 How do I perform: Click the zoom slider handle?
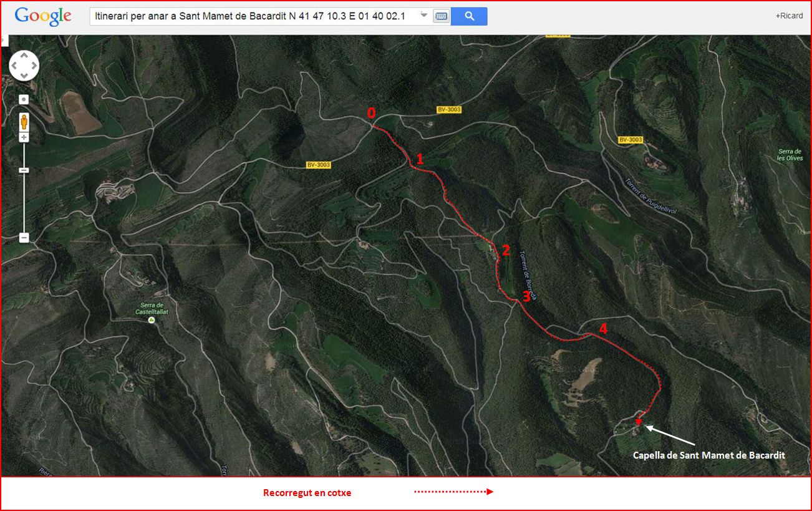point(24,170)
